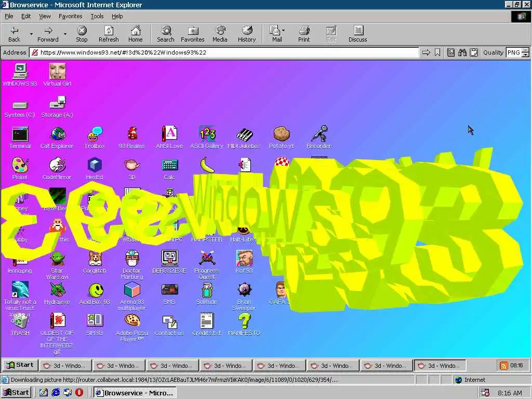Open SIM 93 icon
The width and height of the screenshot is (532, 399).
(95, 324)
